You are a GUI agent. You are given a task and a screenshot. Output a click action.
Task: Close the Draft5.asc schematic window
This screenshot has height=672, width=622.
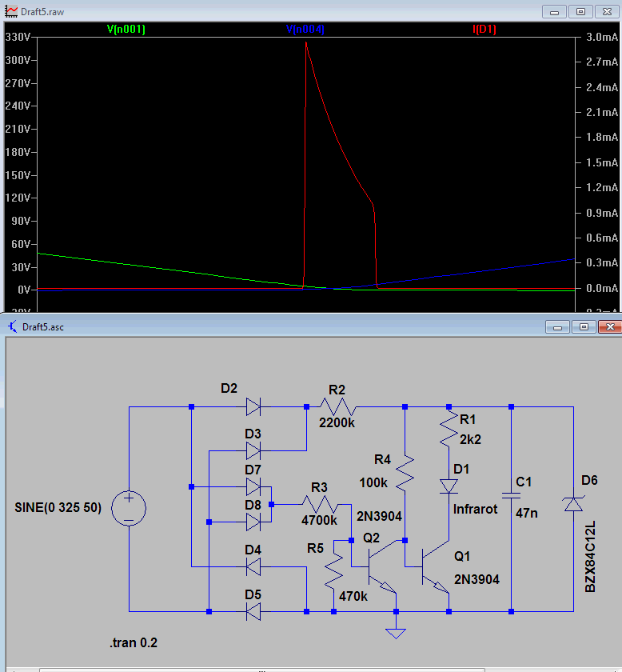point(610,327)
